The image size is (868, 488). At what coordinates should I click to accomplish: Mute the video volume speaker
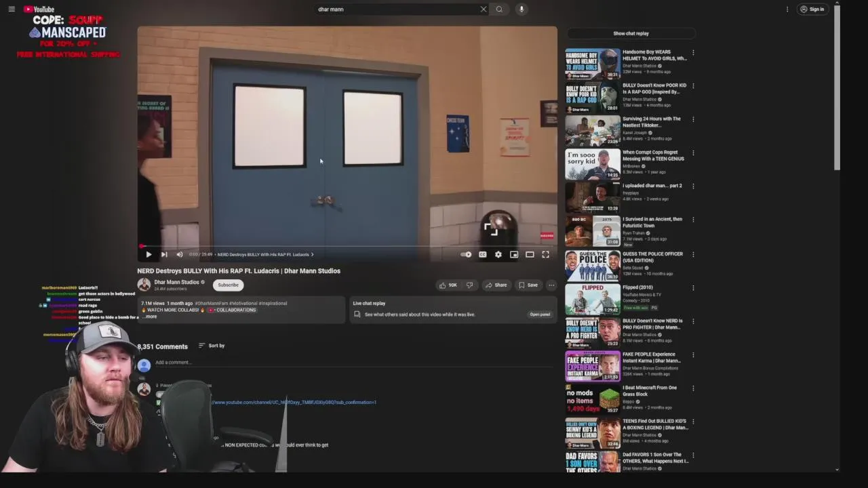180,254
